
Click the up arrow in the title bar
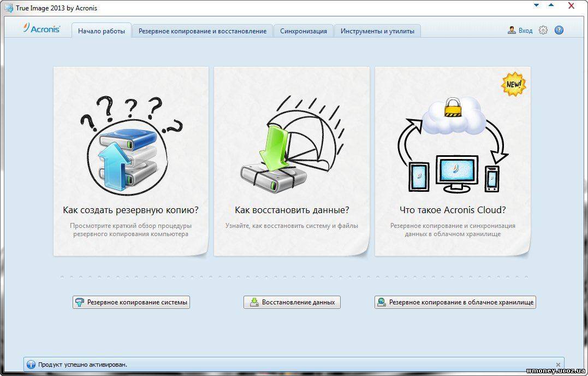tap(551, 5)
